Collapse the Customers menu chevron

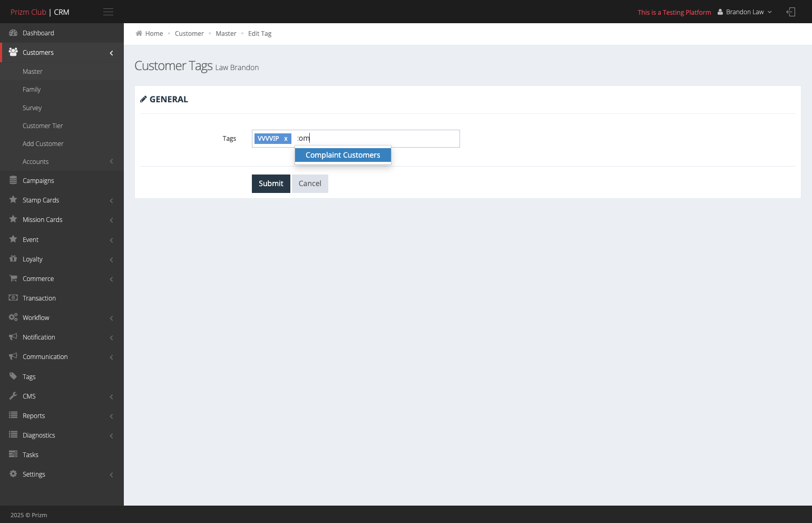click(x=111, y=53)
